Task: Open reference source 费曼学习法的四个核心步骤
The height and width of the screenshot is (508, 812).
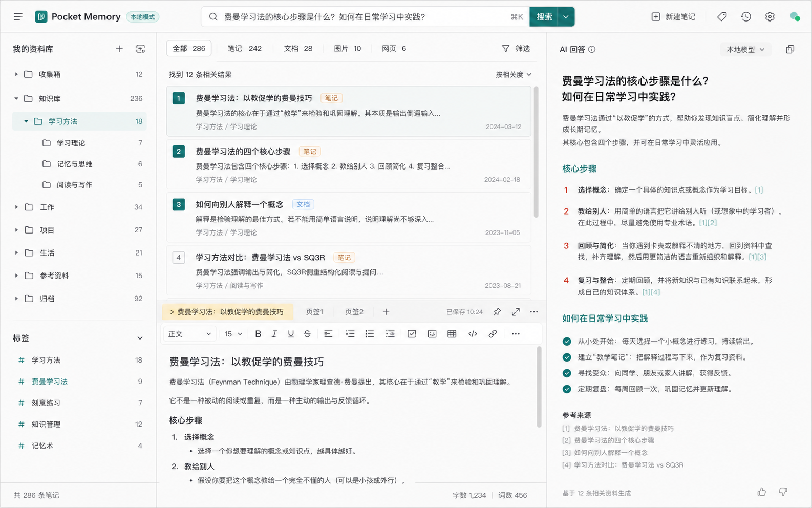Action: click(x=614, y=440)
